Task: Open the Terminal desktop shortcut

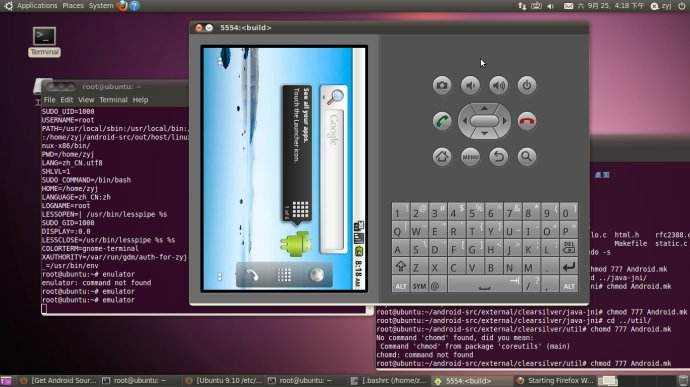Action: 44,42
